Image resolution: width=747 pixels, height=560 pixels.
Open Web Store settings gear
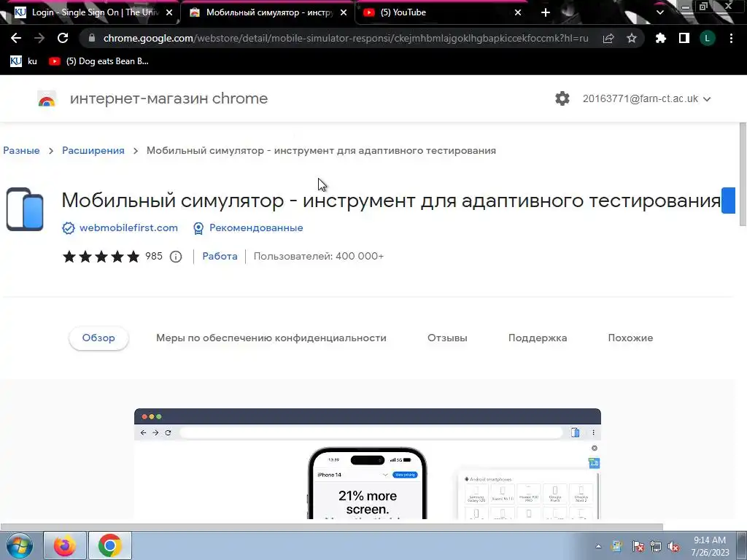(562, 98)
